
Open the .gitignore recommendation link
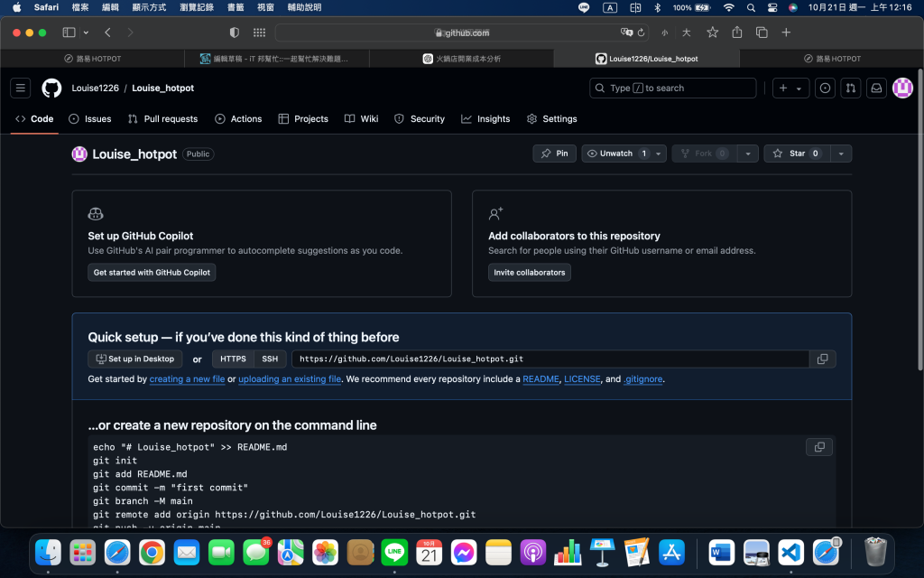[x=642, y=378]
